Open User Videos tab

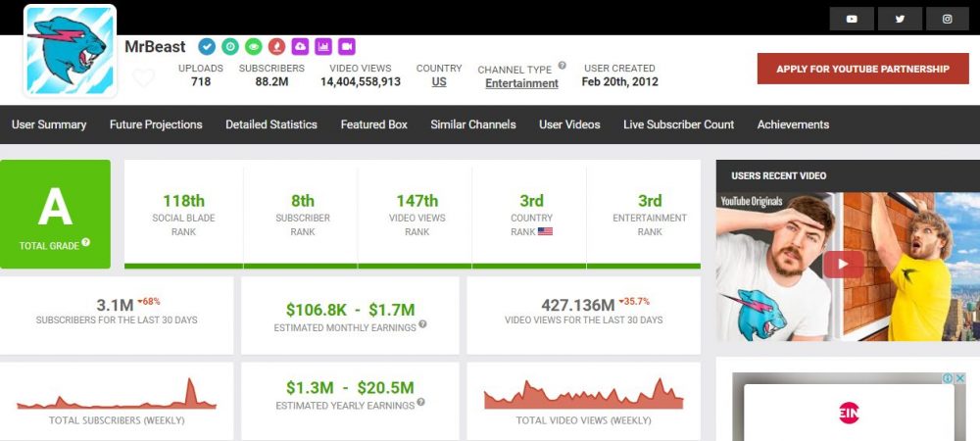click(x=569, y=124)
